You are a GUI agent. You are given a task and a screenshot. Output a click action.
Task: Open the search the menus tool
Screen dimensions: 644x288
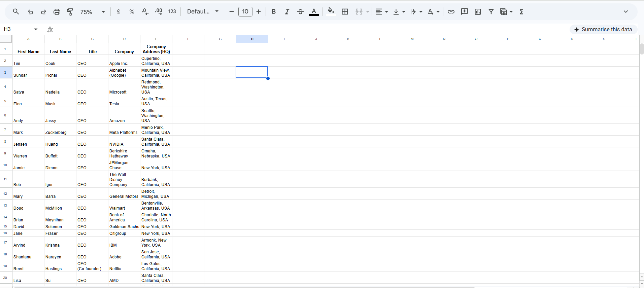click(x=16, y=12)
